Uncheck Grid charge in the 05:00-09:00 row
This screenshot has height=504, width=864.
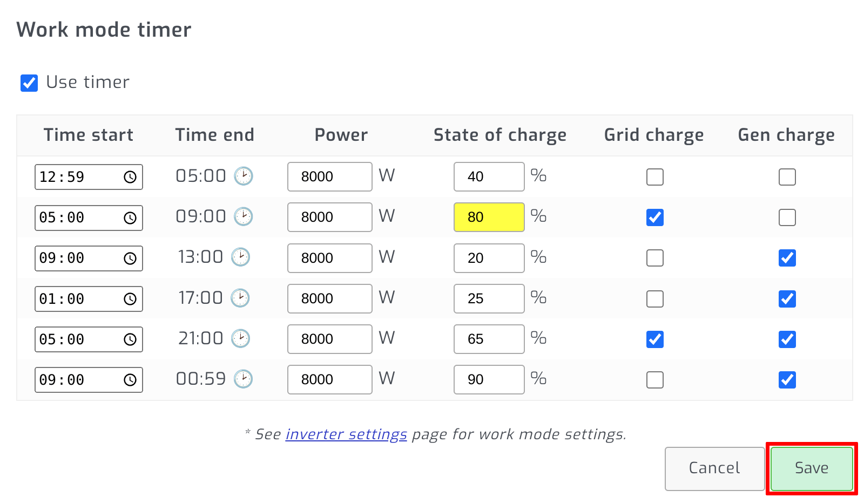(x=654, y=217)
